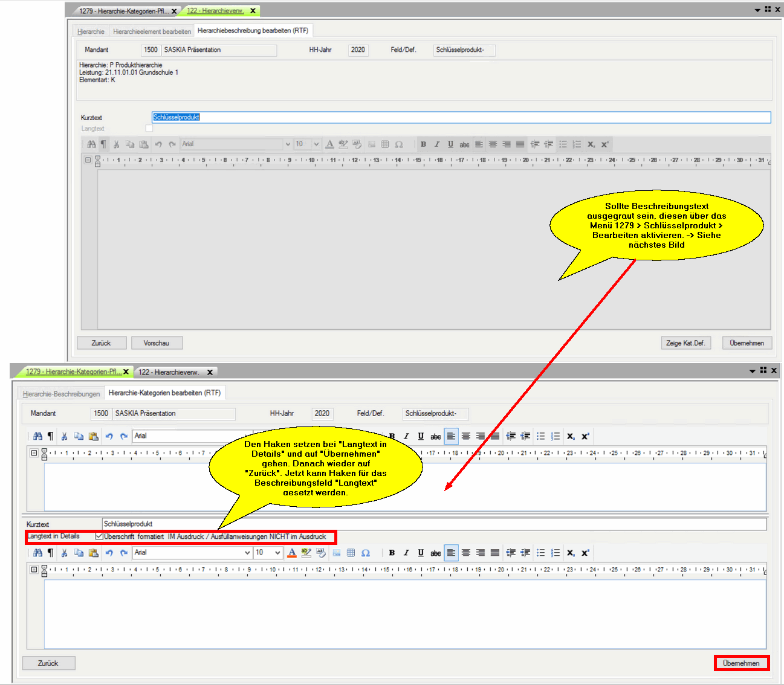Open window list arrow at top-right of upper window

[757, 10]
